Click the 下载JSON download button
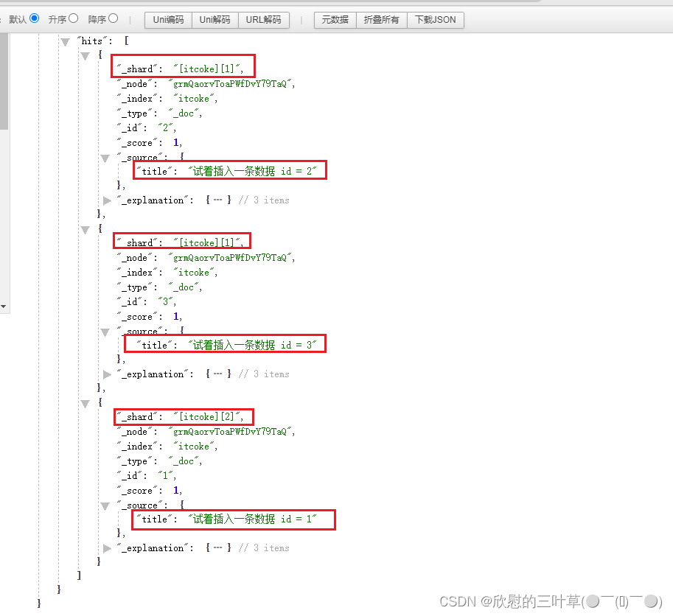Viewport: 673px width, 616px height. [x=435, y=20]
